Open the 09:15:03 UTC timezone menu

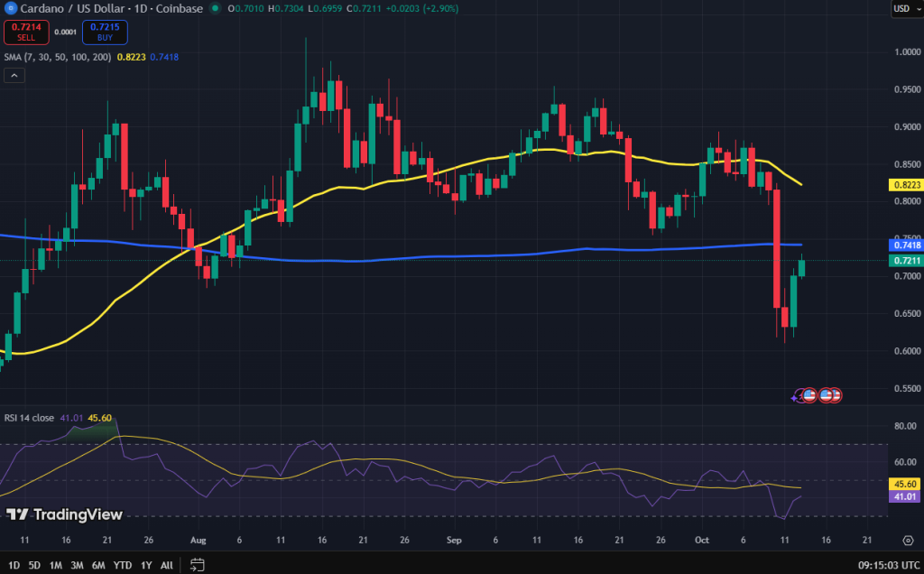click(x=889, y=565)
